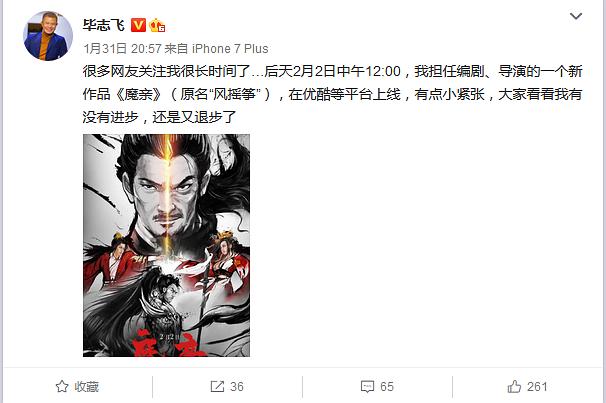Click the orange V verified badge
This screenshot has height=403, width=606.
point(138,25)
